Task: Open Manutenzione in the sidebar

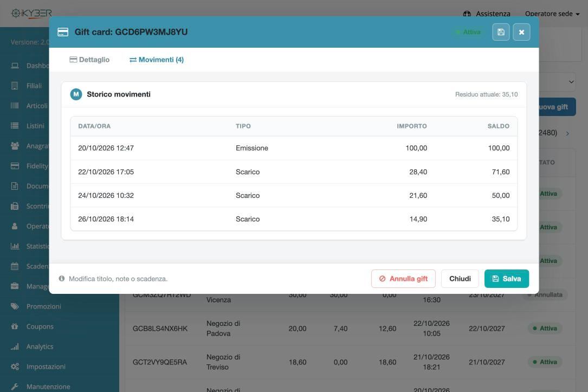Action: point(48,387)
